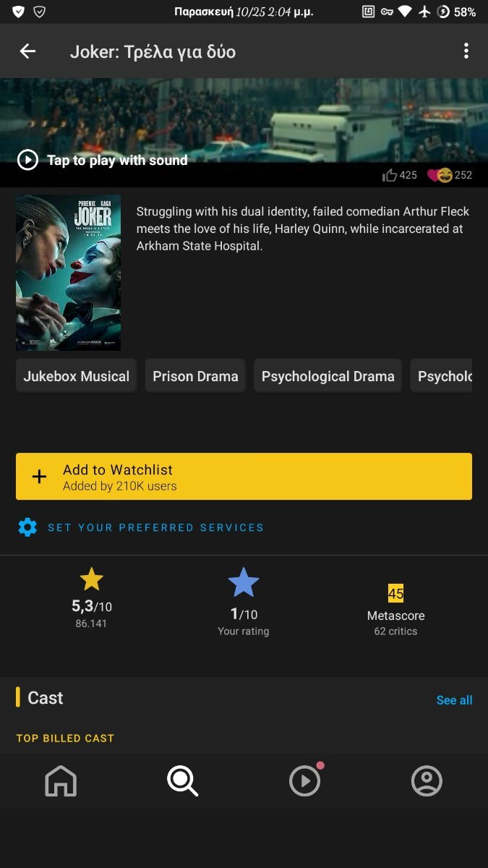
Task: Tap the play with sound circle icon
Action: click(x=27, y=160)
